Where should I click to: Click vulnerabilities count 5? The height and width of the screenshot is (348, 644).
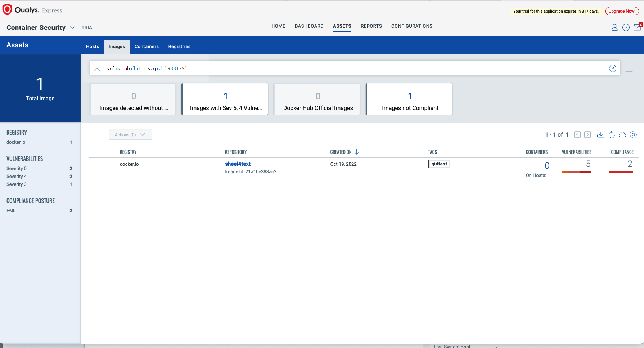pyautogui.click(x=588, y=164)
